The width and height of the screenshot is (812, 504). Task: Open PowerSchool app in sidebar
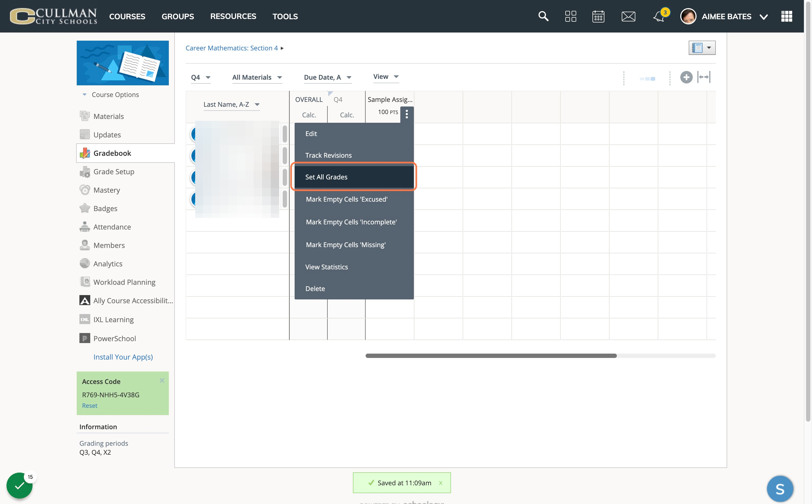click(114, 338)
